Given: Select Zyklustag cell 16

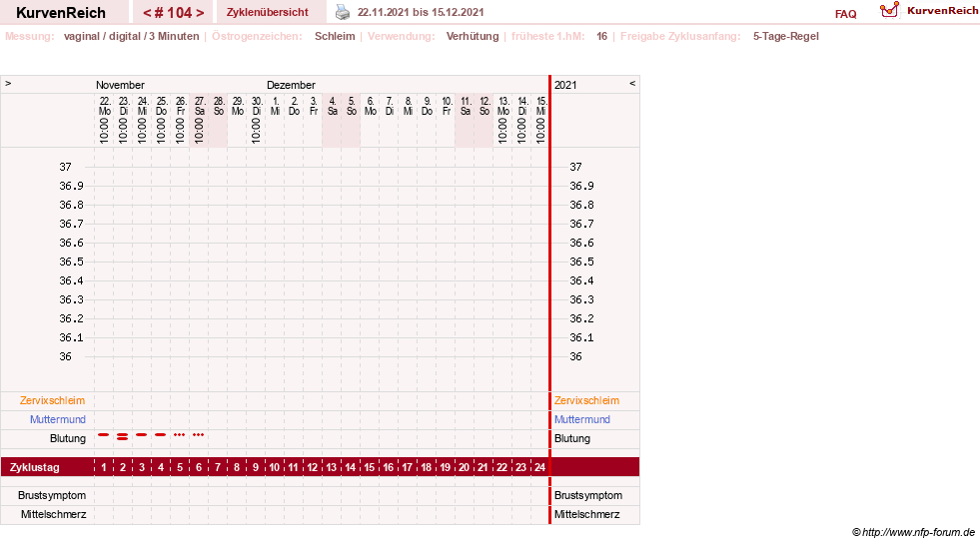Looking at the screenshot, I should pyautogui.click(x=389, y=467).
